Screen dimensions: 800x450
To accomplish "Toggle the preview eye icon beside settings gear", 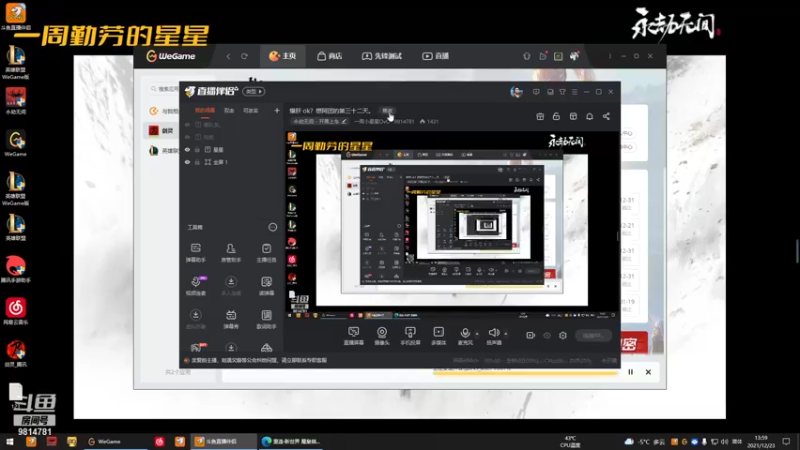I will [547, 335].
